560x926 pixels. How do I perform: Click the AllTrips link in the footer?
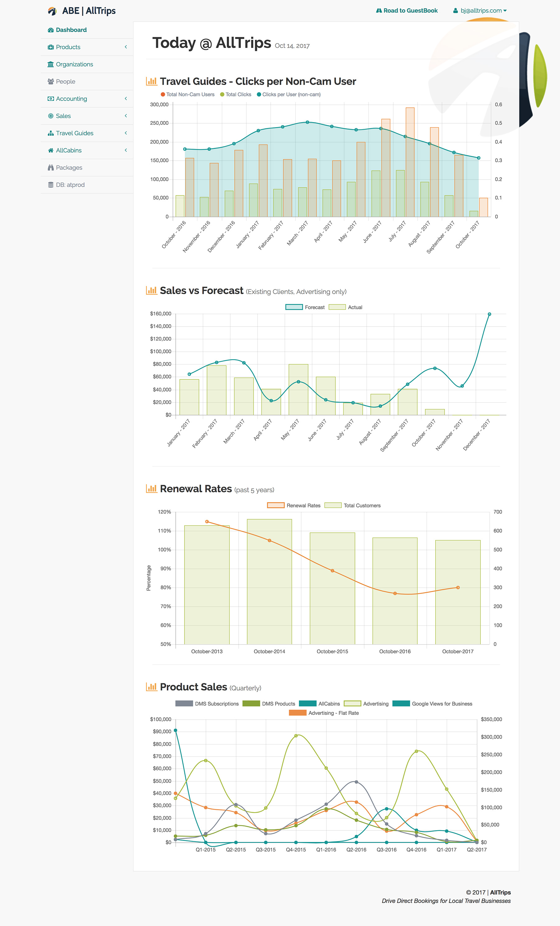tap(500, 892)
